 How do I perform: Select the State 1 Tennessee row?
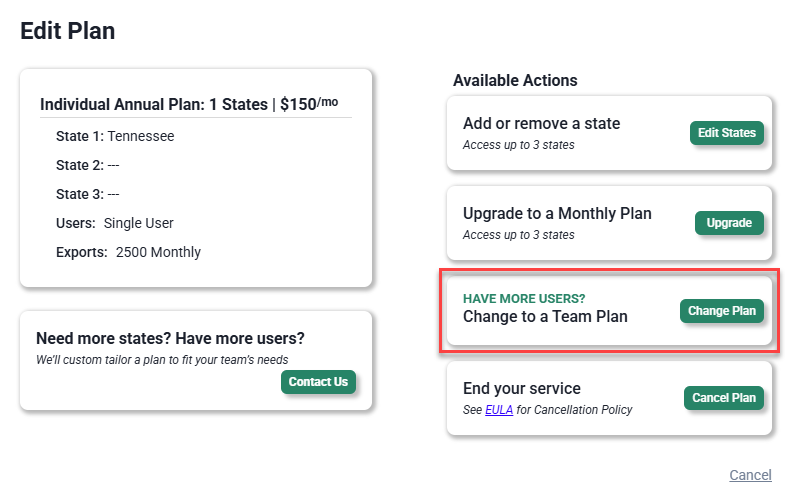point(115,136)
